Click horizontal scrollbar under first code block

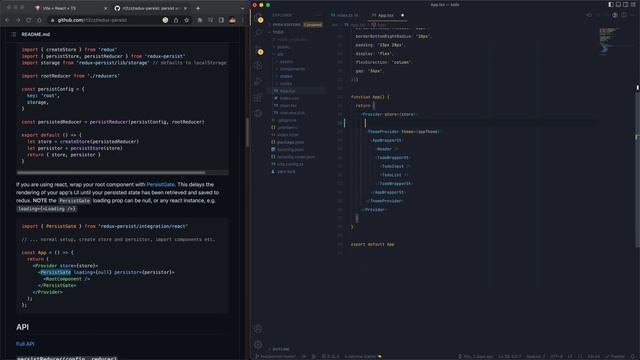(x=111, y=173)
